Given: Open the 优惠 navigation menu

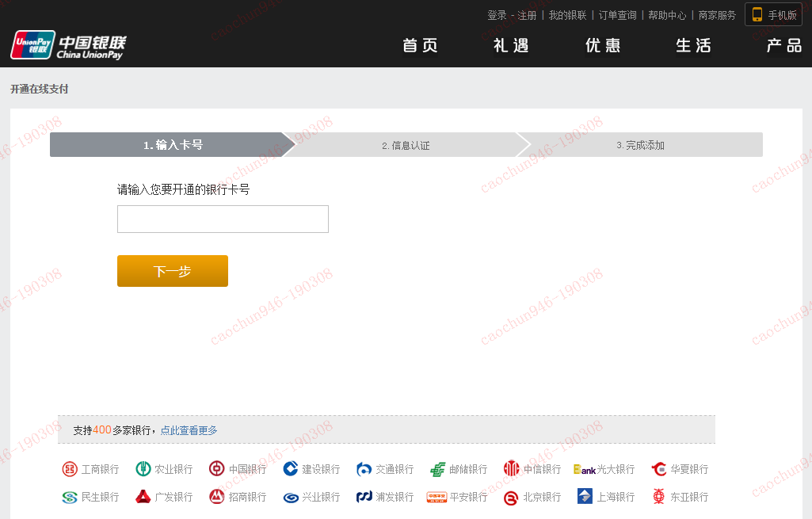Looking at the screenshot, I should pyautogui.click(x=603, y=46).
